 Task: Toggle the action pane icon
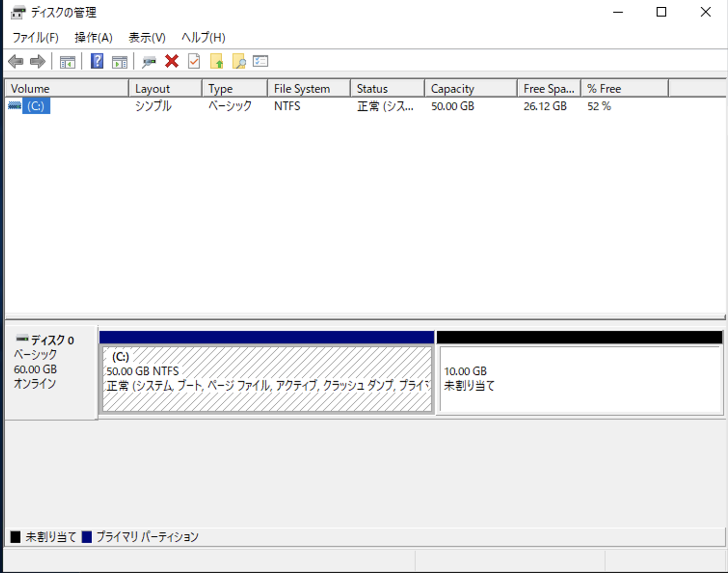120,61
